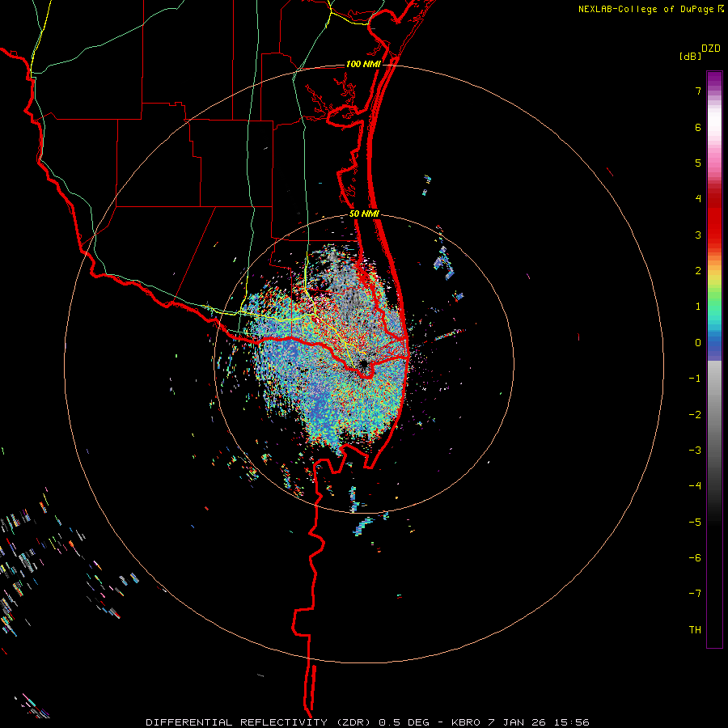Viewport: 728px width, 728px height.
Task: Click the -6 value on color scale
Action: pyautogui.click(x=695, y=558)
